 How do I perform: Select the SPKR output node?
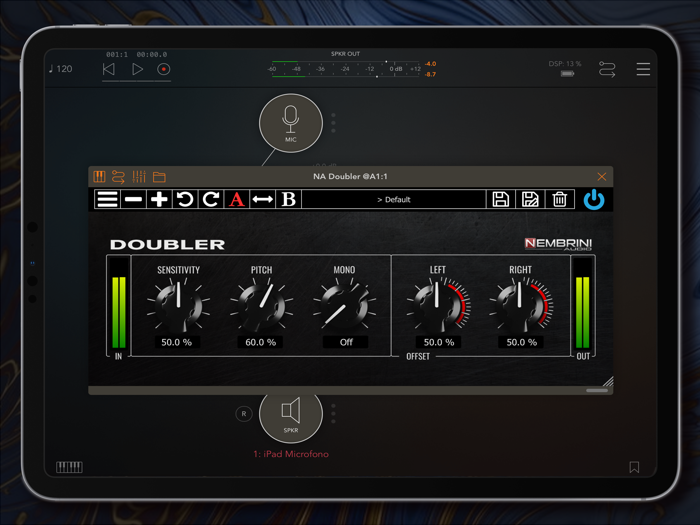click(x=291, y=415)
